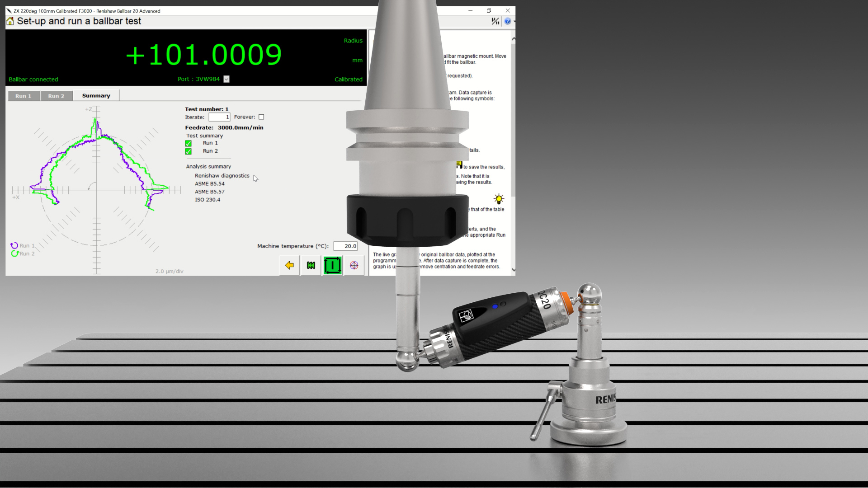The image size is (868, 488).
Task: Click the help pane scroll-down arrow
Action: [x=513, y=270]
